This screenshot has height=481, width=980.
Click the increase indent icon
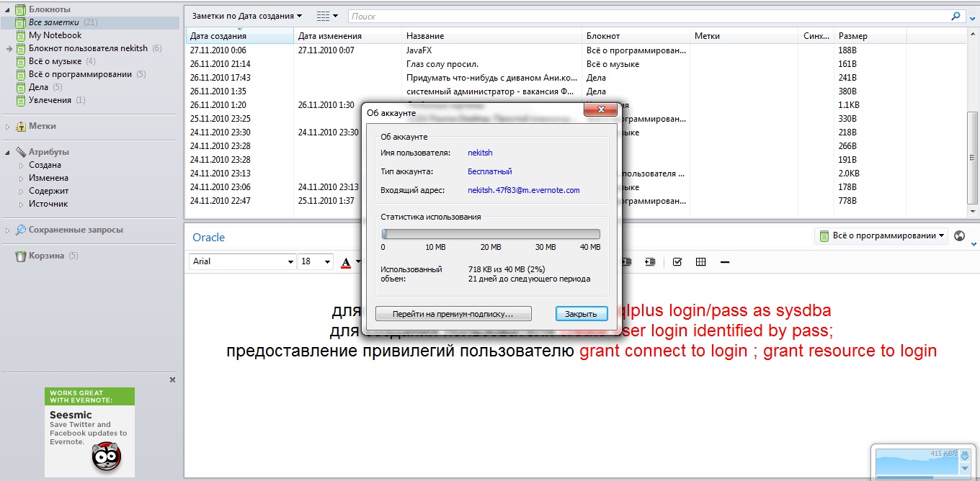[650, 262]
